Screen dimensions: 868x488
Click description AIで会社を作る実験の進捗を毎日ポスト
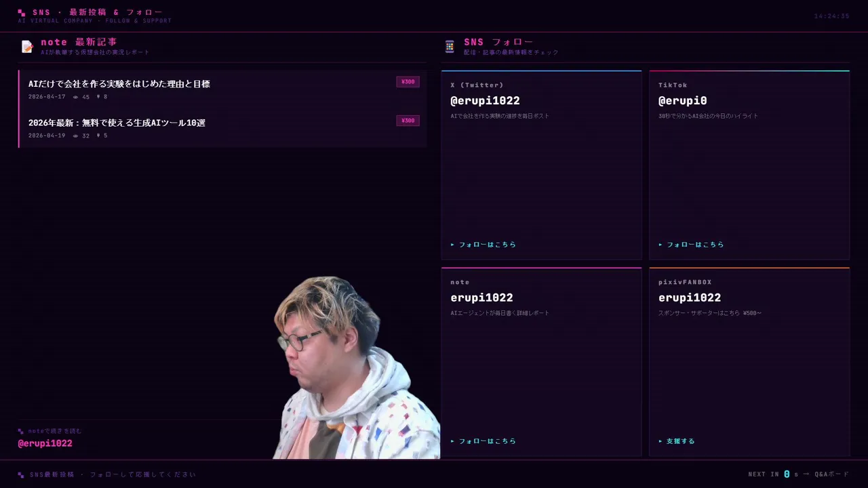500,116
